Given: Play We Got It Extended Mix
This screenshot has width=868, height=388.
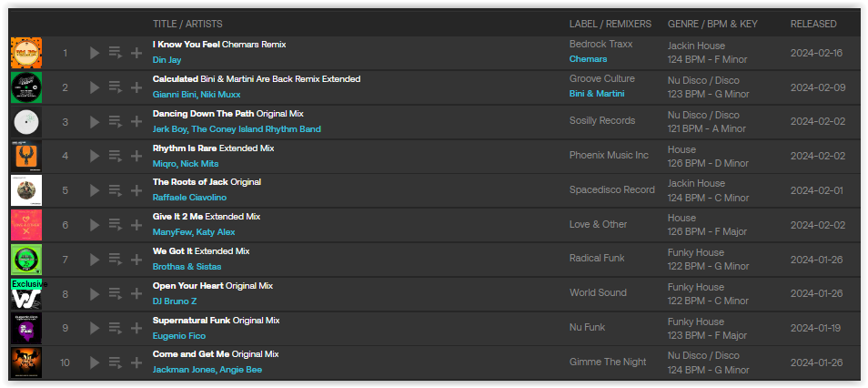Looking at the screenshot, I should point(94,260).
